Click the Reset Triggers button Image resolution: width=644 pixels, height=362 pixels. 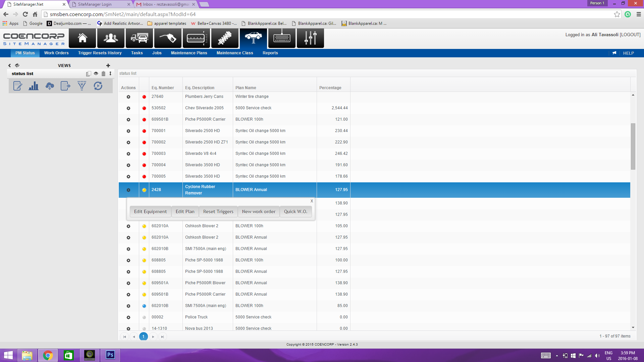click(x=218, y=212)
